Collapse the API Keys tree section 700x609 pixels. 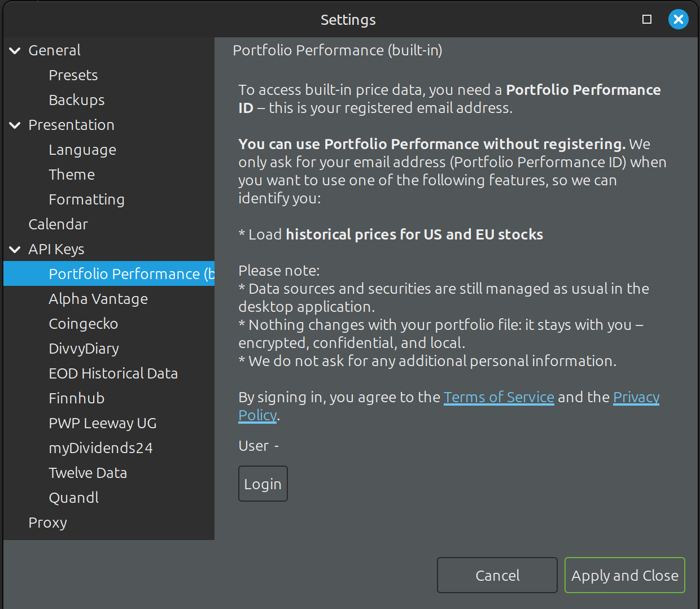15,250
